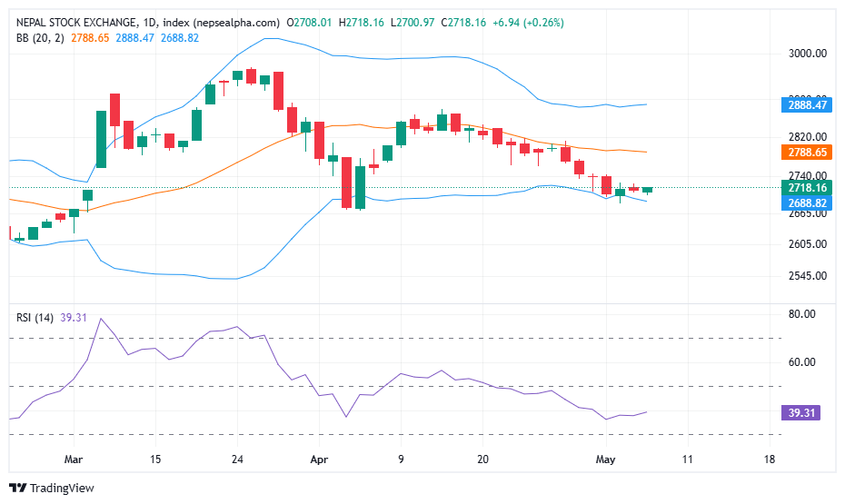845x504 pixels.
Task: Click the high value H2718.16 in header
Action: 361,23
